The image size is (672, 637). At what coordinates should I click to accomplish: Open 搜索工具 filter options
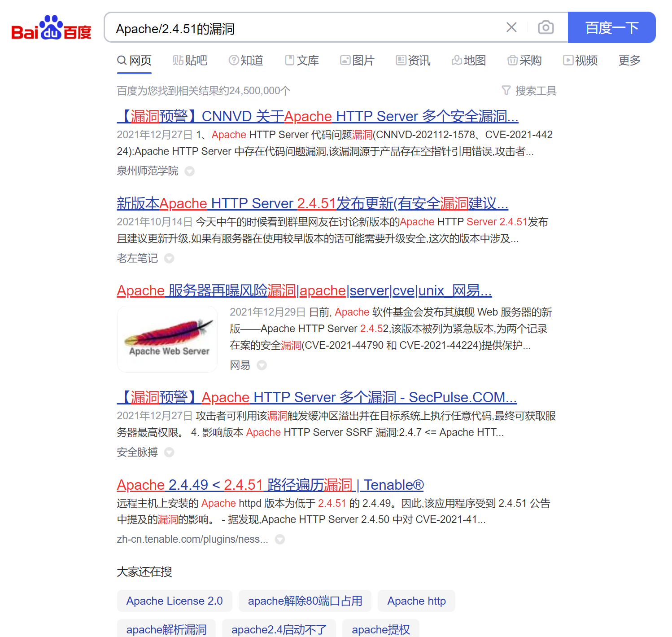tap(529, 91)
